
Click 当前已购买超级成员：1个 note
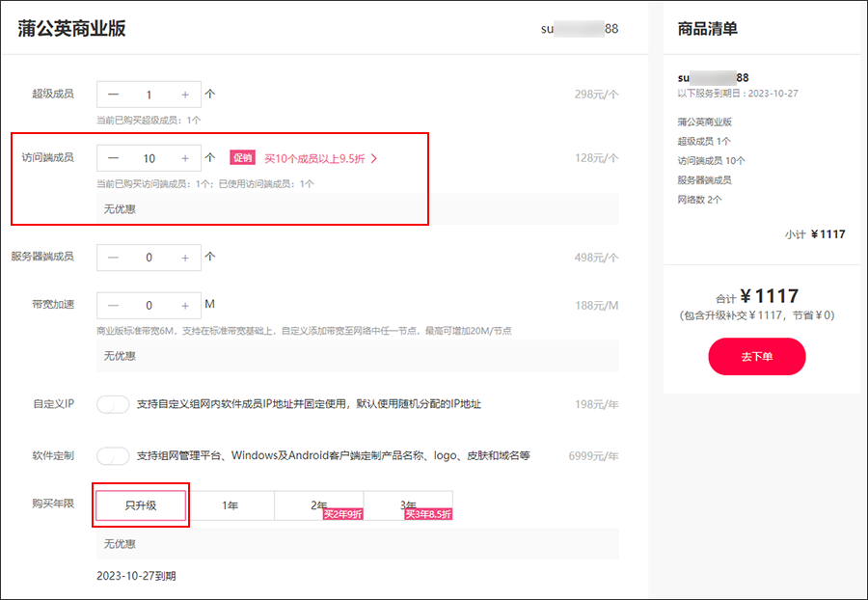(149, 121)
